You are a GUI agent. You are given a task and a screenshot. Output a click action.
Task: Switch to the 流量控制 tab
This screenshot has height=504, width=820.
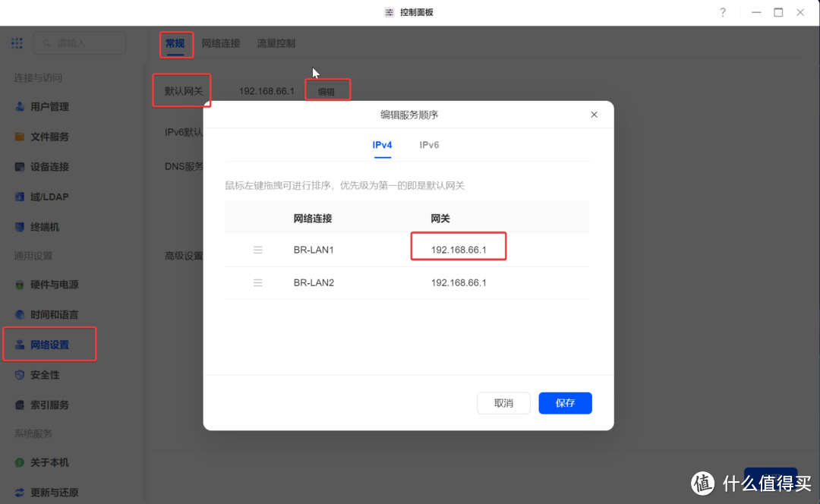[276, 43]
